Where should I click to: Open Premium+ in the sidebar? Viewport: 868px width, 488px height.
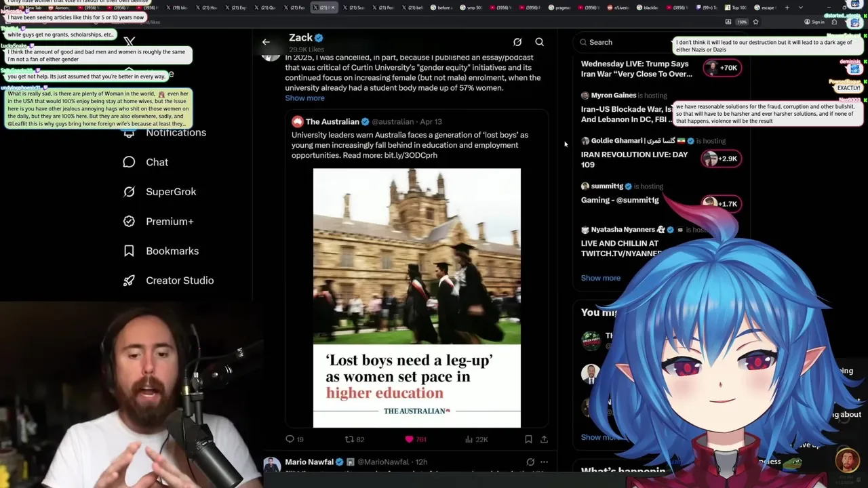(170, 221)
